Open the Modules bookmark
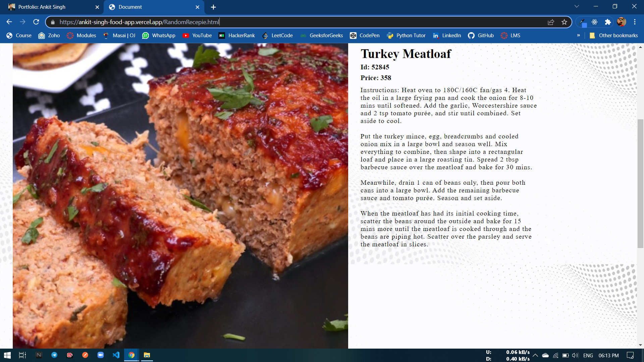644x362 pixels. point(81,36)
